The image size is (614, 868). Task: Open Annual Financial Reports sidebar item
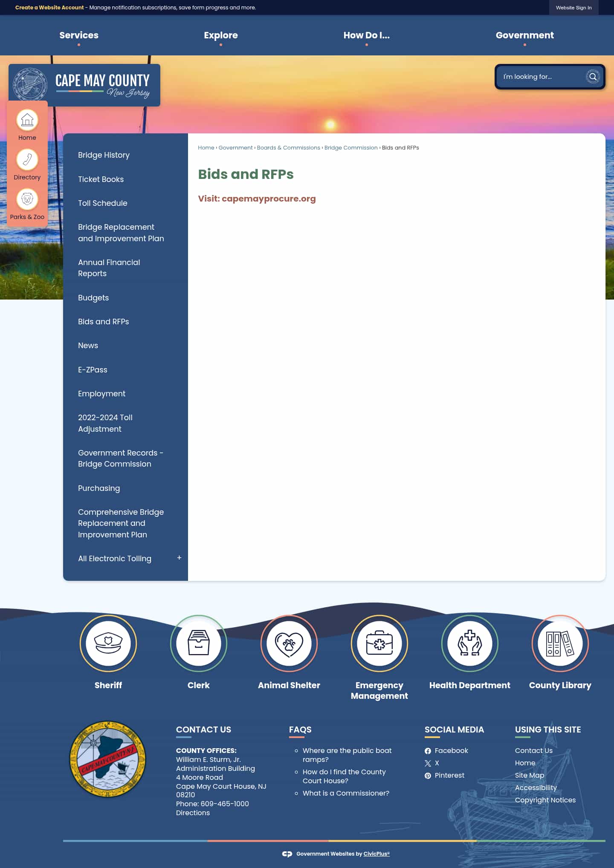(109, 268)
